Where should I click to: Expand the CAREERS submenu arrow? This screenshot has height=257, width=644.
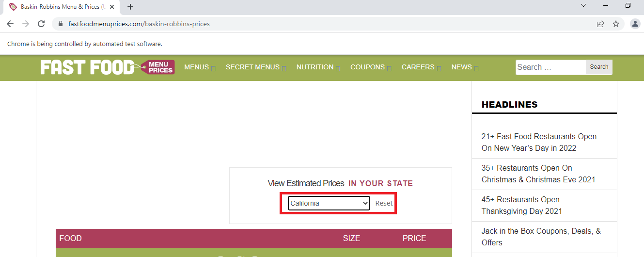[439, 68]
